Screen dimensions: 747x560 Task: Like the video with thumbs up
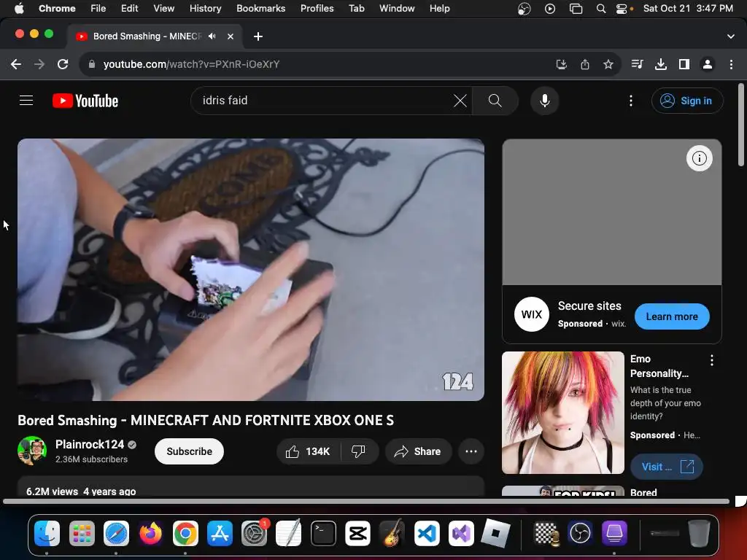[x=309, y=451]
